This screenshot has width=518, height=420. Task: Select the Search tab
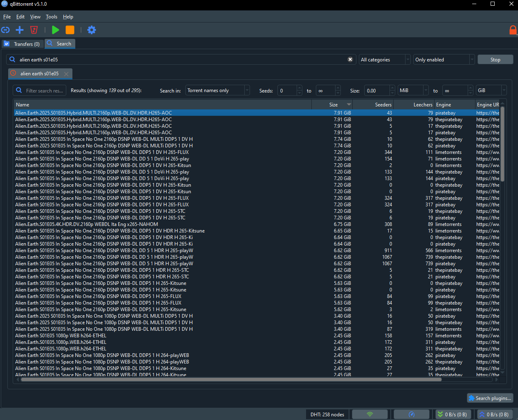pos(60,43)
